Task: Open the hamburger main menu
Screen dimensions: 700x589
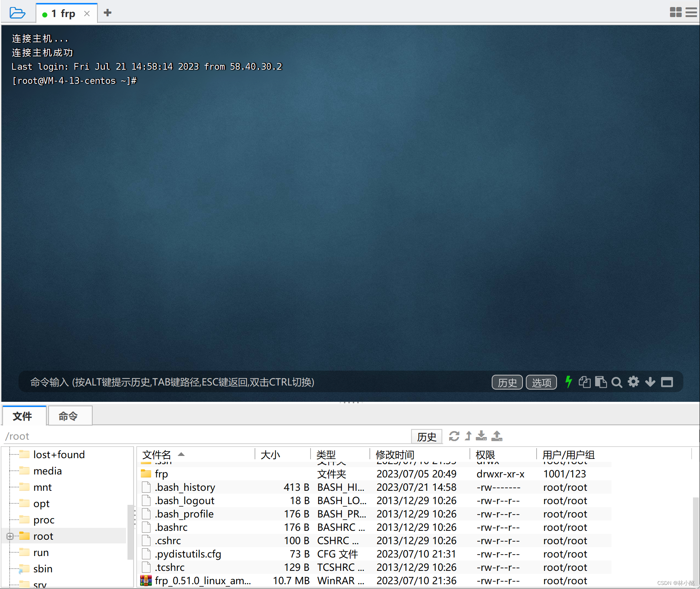Action: pyautogui.click(x=691, y=12)
